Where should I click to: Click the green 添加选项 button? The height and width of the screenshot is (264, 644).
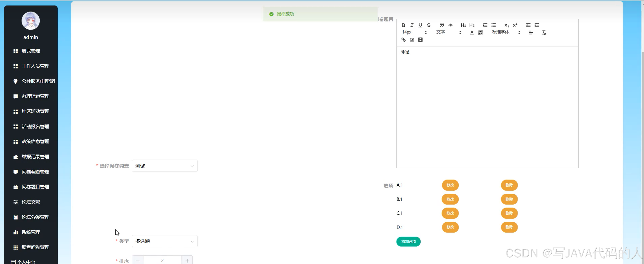click(x=408, y=241)
